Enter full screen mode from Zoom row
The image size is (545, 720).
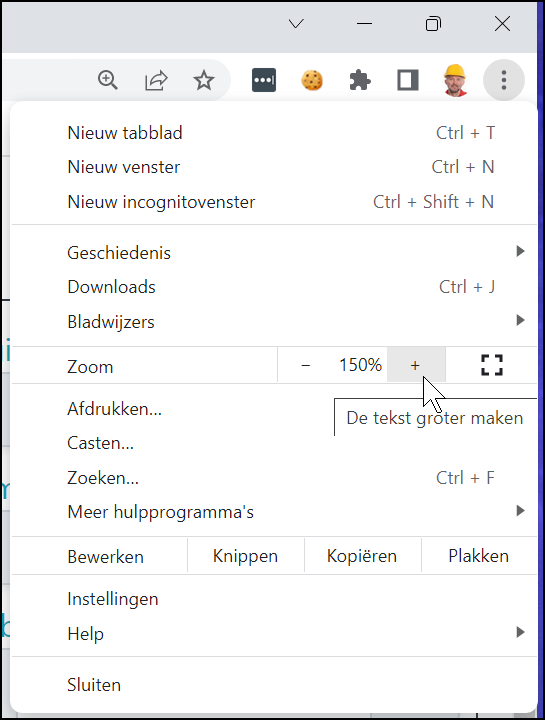click(492, 365)
